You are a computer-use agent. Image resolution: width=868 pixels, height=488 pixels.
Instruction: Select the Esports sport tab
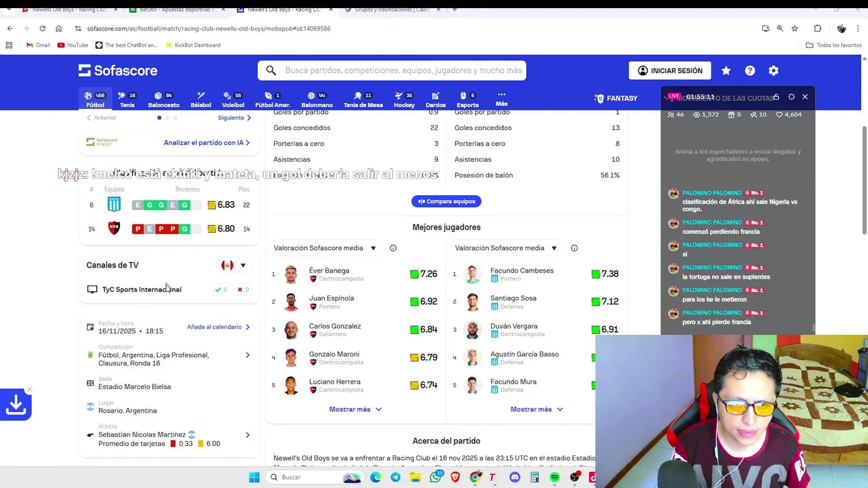(467, 100)
